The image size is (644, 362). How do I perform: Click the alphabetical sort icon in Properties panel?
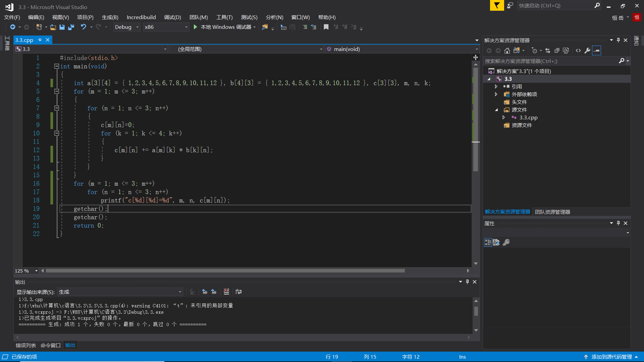[x=496, y=242]
